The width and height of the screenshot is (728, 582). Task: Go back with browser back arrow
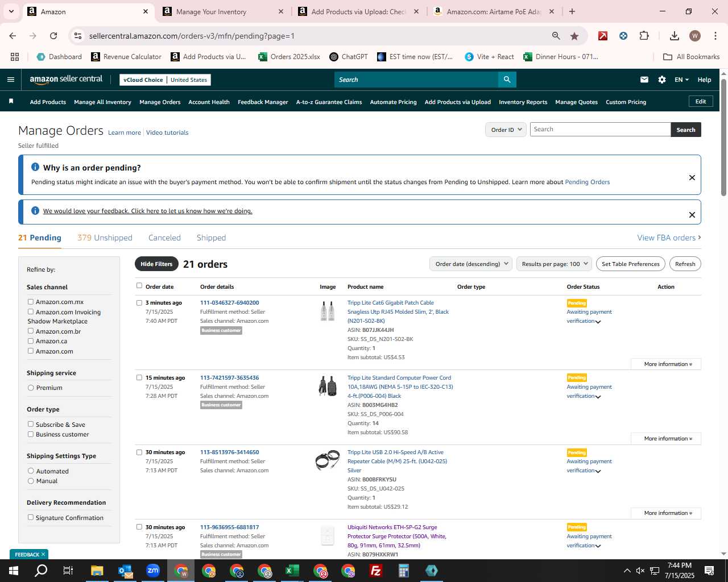13,36
